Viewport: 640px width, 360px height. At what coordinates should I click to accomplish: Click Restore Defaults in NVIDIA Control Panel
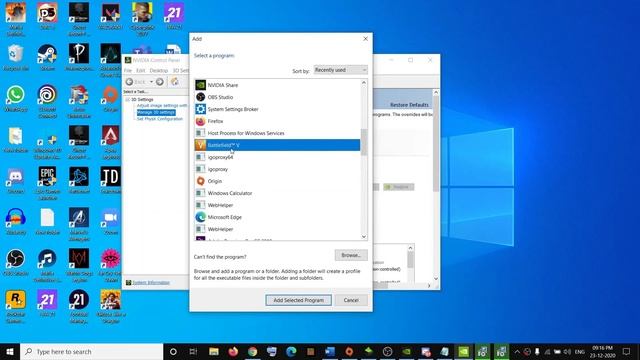[x=409, y=105]
